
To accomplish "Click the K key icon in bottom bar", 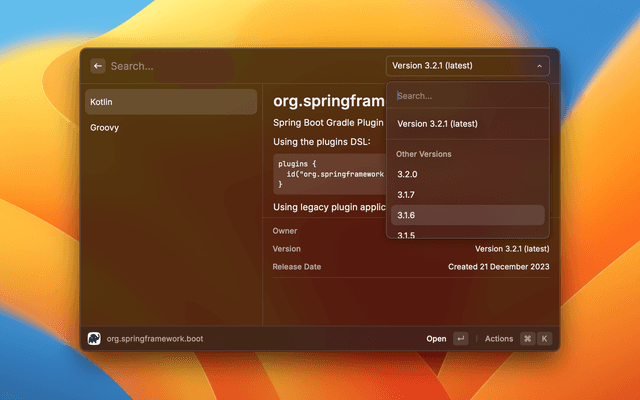I will (544, 338).
